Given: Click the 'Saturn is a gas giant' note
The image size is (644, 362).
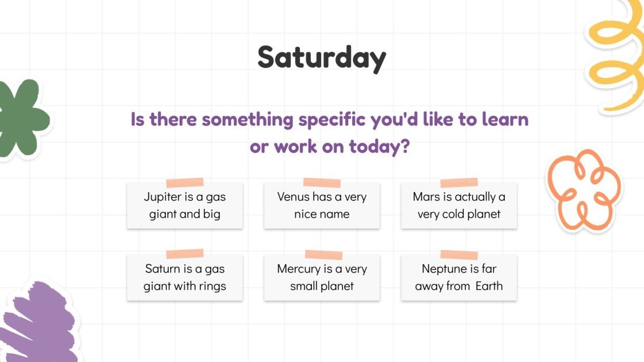Looking at the screenshot, I should pyautogui.click(x=185, y=277).
